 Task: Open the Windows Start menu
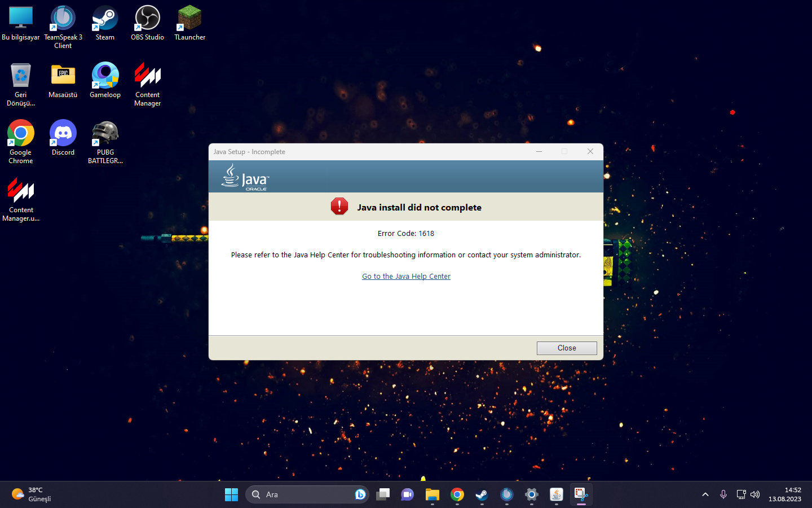[231, 495]
